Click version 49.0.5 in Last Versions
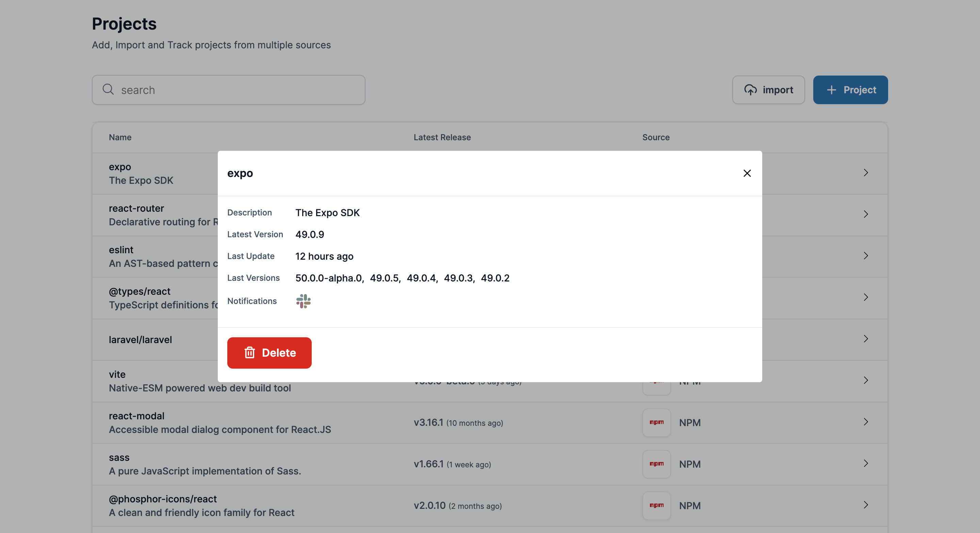The width and height of the screenshot is (980, 533). click(384, 278)
